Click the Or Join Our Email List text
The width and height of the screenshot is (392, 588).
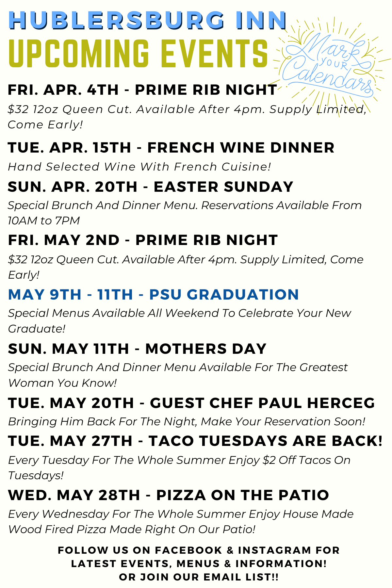[x=199, y=577]
